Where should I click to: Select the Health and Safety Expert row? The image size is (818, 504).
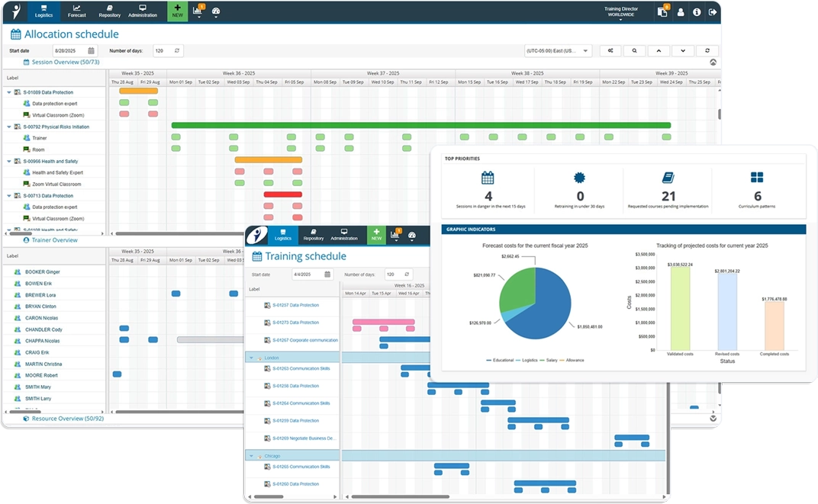pos(54,172)
